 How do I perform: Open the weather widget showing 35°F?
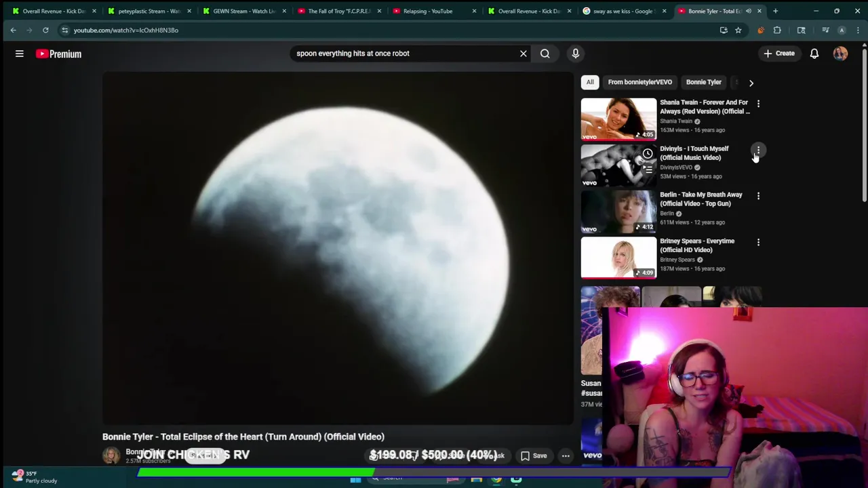click(x=33, y=476)
